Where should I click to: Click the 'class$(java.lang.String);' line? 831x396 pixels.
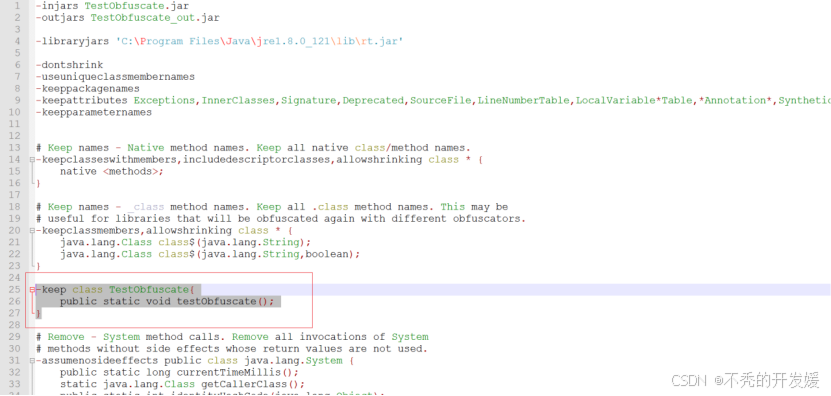click(185, 242)
